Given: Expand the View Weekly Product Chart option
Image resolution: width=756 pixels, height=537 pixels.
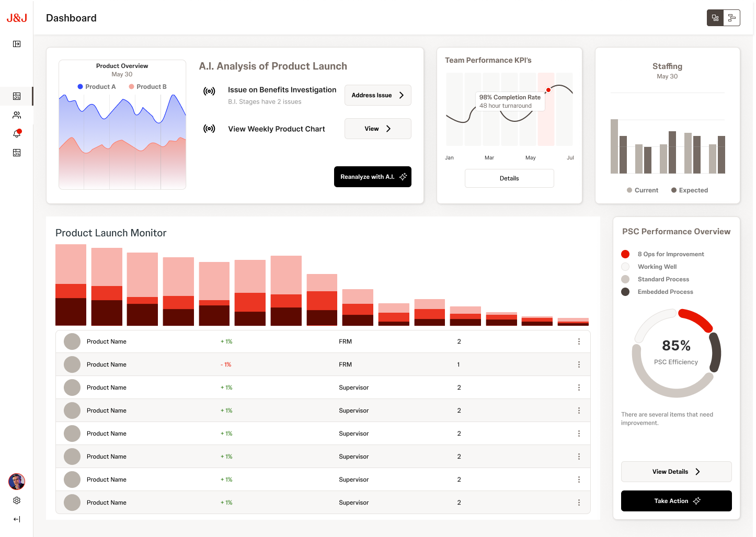Looking at the screenshot, I should point(377,129).
